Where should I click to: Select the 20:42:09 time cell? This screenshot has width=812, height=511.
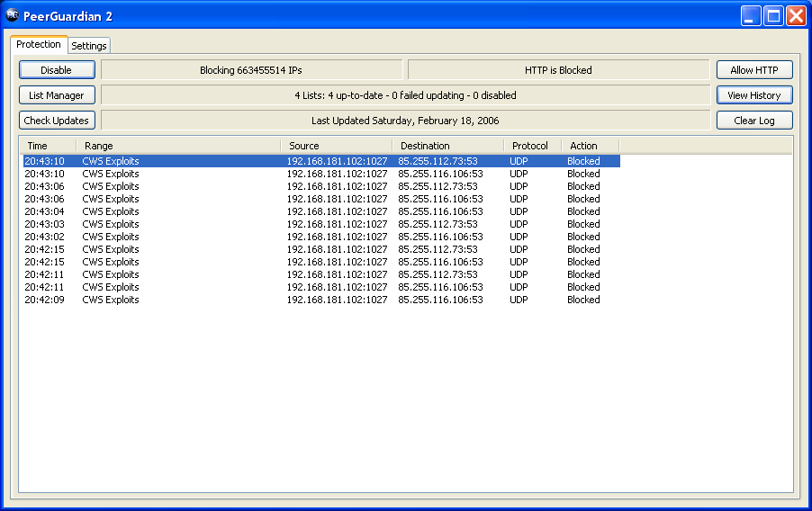(44, 300)
